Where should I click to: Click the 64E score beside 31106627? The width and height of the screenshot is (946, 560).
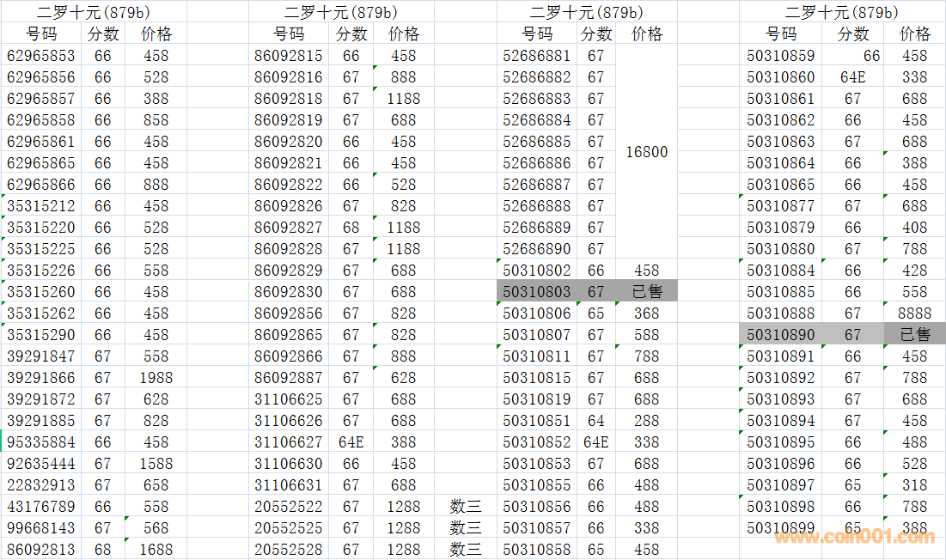351,442
